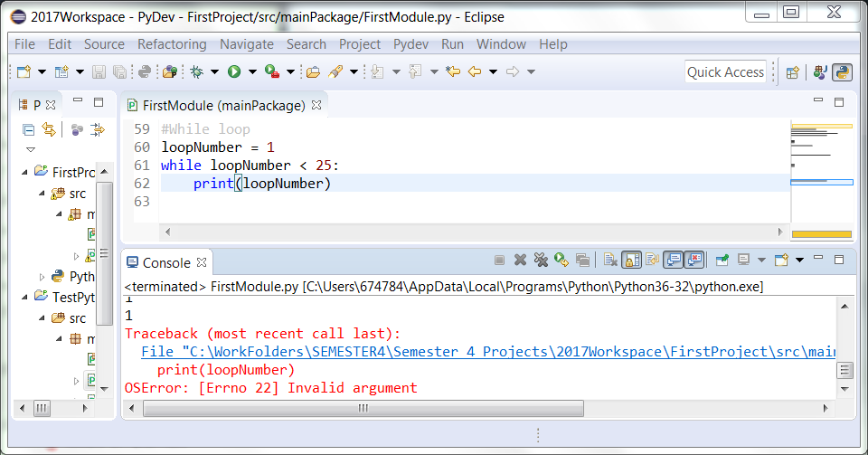Expand the Python interpreter node

(x=42, y=276)
